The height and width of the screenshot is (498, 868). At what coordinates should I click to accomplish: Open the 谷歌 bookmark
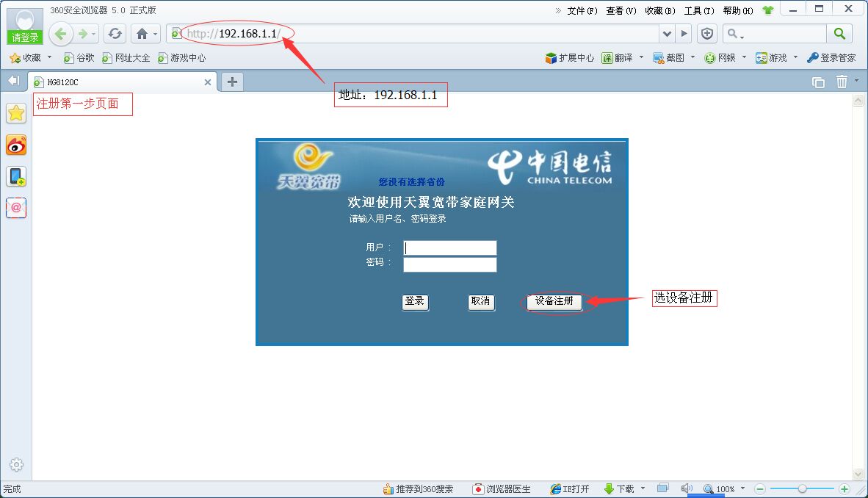click(79, 57)
